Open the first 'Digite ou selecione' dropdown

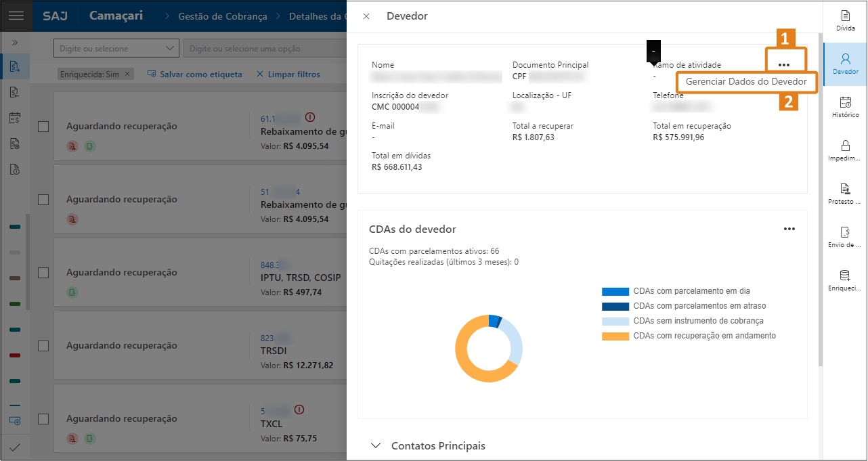point(116,49)
